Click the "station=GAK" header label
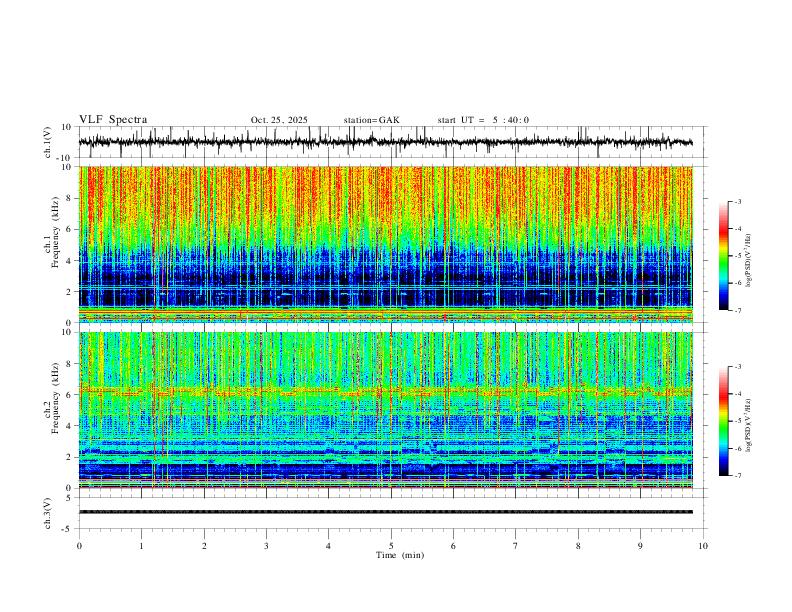 [x=371, y=120]
